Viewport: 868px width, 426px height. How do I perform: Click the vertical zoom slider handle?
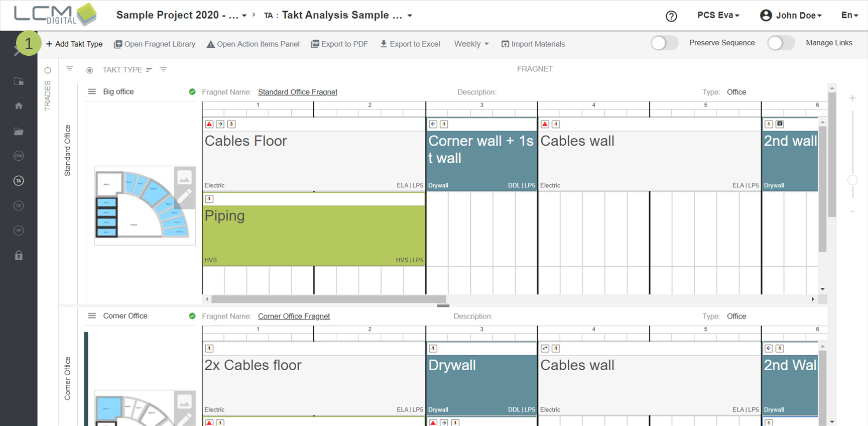pyautogui.click(x=852, y=180)
